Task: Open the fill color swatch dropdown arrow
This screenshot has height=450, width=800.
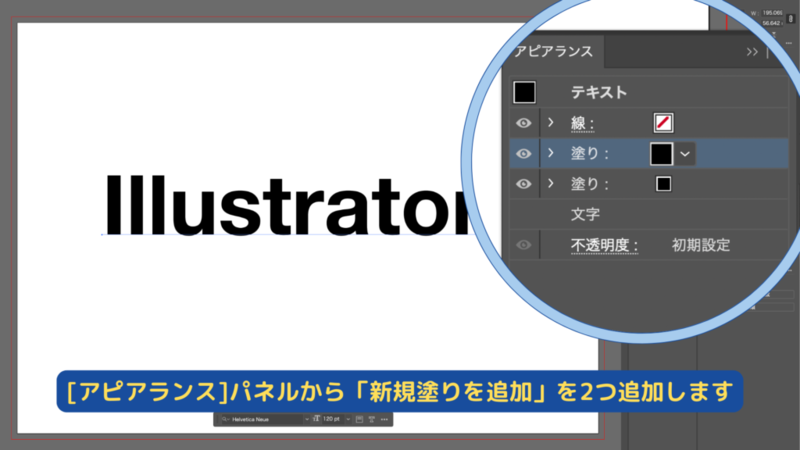Action: point(685,154)
